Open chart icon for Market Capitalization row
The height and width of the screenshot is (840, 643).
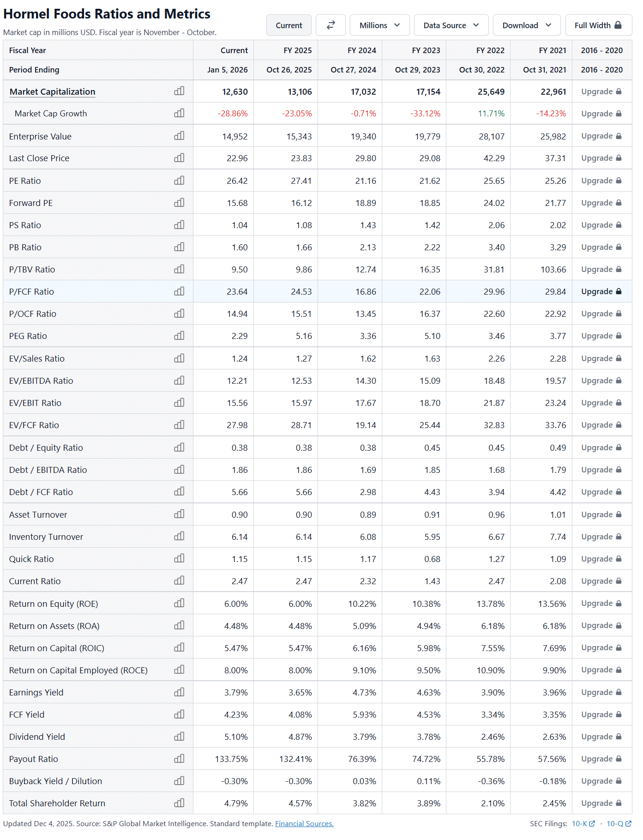pos(179,91)
